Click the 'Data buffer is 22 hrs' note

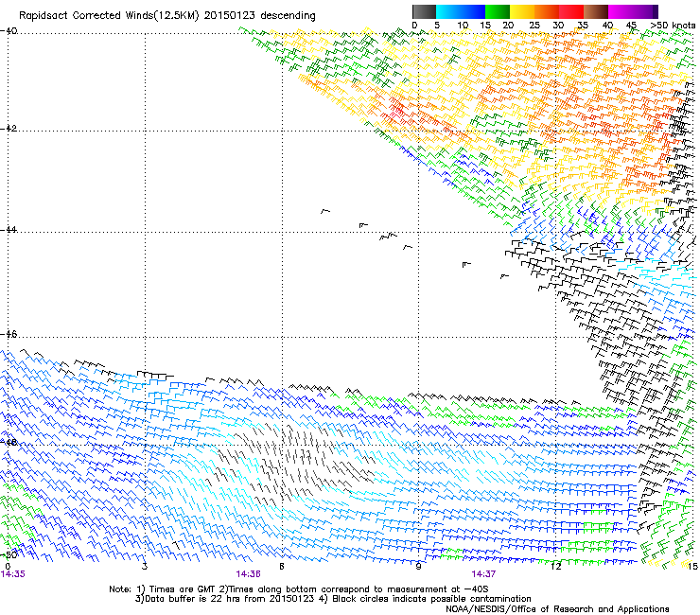[225, 599]
